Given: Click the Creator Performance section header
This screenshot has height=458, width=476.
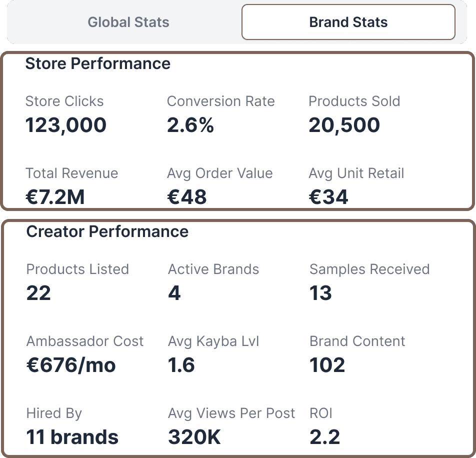Looking at the screenshot, I should tap(107, 231).
